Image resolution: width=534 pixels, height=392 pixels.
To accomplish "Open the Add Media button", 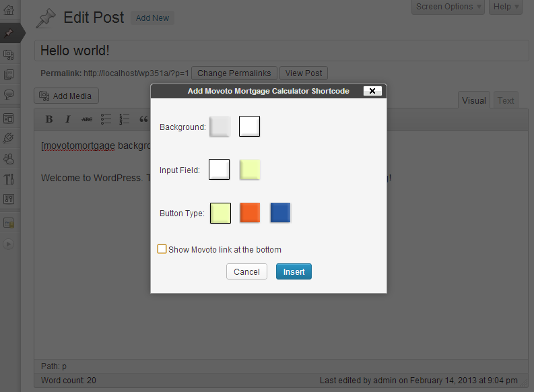I will click(x=67, y=96).
